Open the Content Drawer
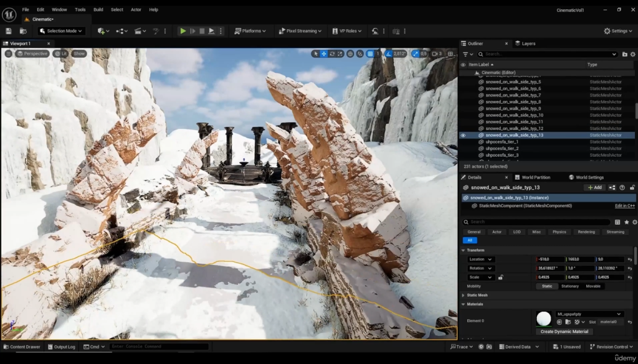Screen dimensions: 638x364 click(21, 347)
